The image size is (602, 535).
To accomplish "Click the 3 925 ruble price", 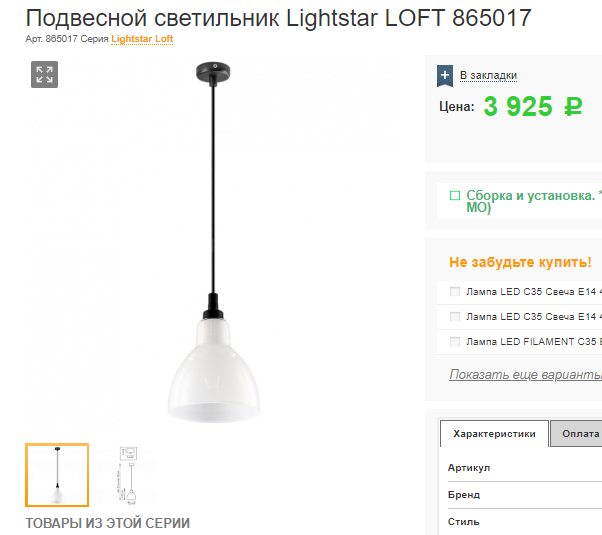I will coord(533,106).
